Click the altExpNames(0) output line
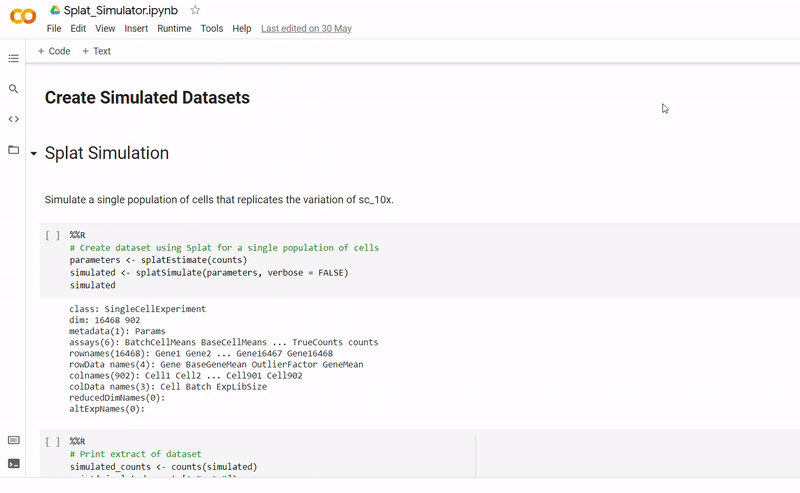The width and height of the screenshot is (800, 493). pyautogui.click(x=107, y=409)
